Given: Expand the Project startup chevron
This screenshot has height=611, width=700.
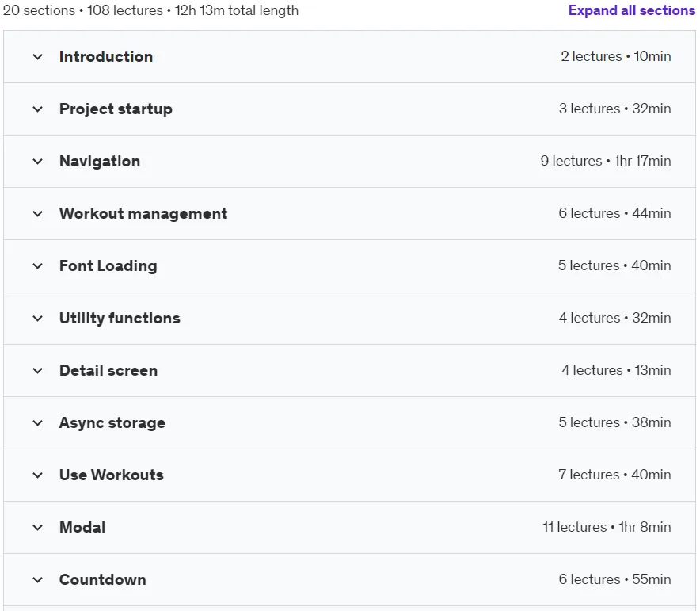Looking at the screenshot, I should coord(38,109).
